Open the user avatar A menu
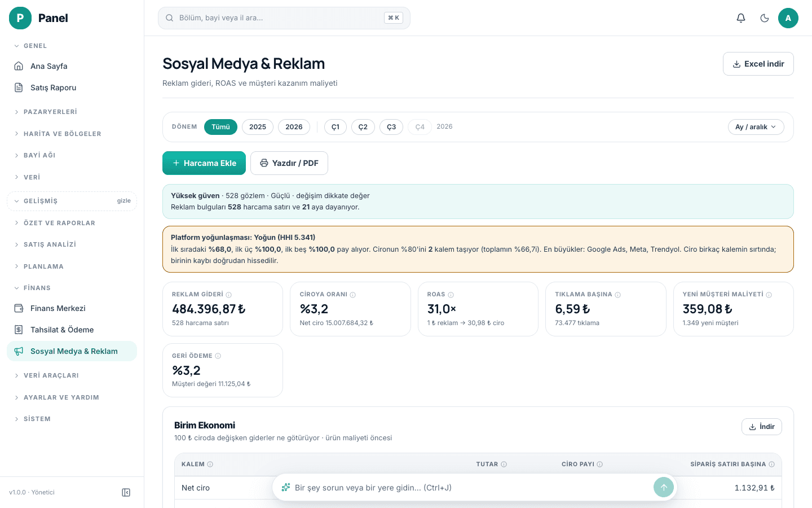This screenshot has height=508, width=812. pyautogui.click(x=788, y=18)
